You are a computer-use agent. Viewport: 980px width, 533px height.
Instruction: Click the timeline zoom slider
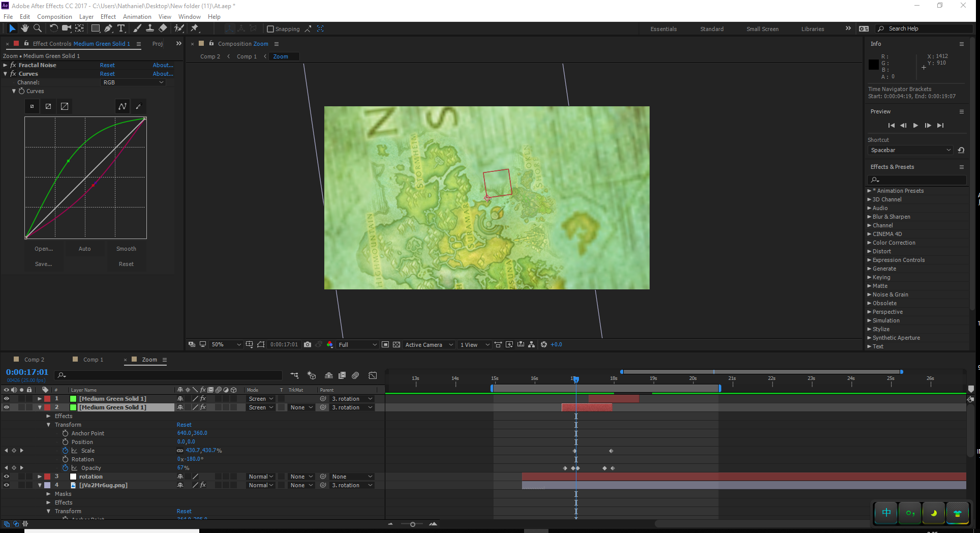(412, 524)
